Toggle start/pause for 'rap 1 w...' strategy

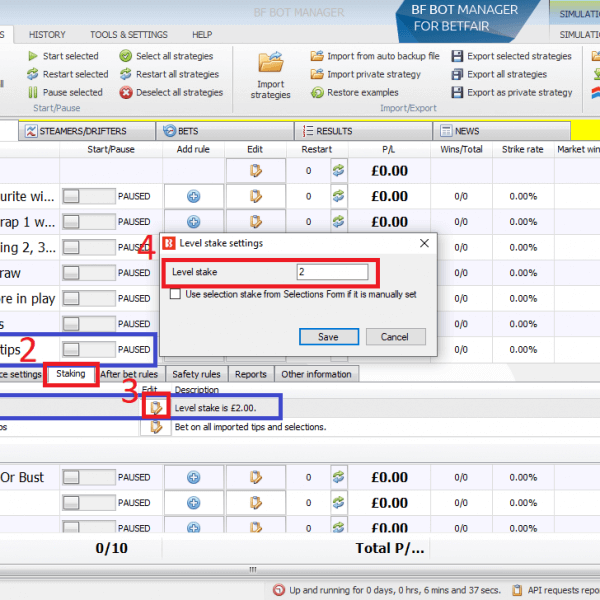(x=89, y=222)
